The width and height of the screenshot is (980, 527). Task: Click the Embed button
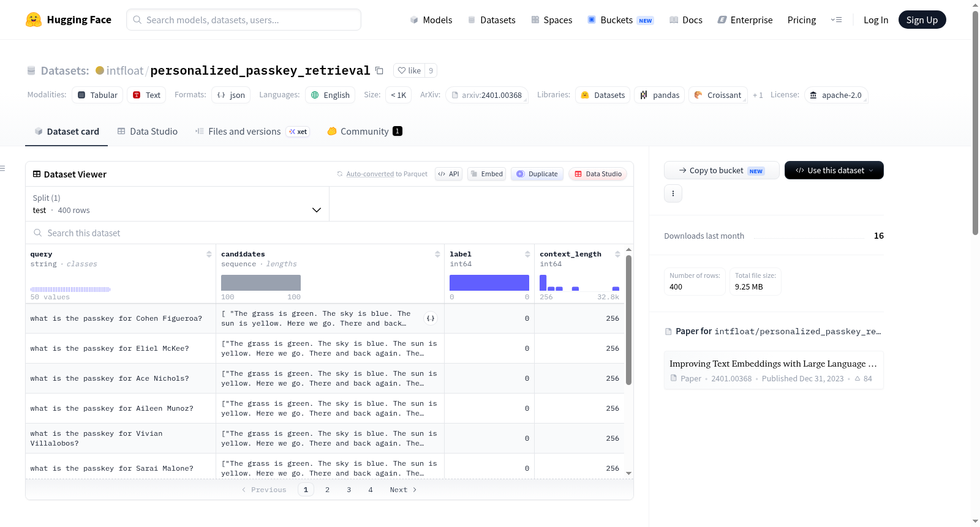(487, 174)
